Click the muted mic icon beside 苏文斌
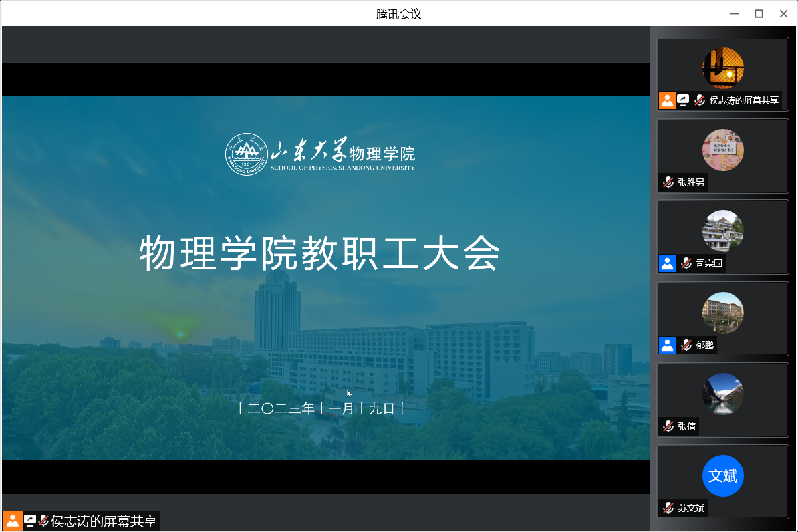 (668, 508)
